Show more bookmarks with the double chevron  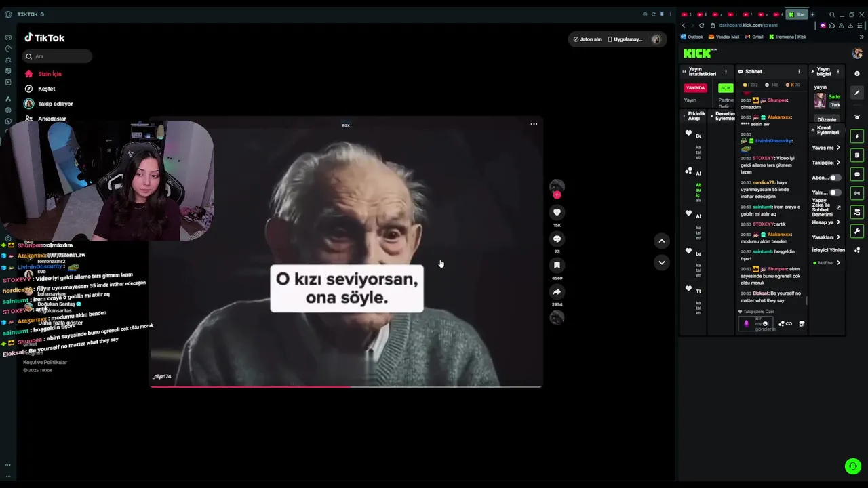point(861,37)
